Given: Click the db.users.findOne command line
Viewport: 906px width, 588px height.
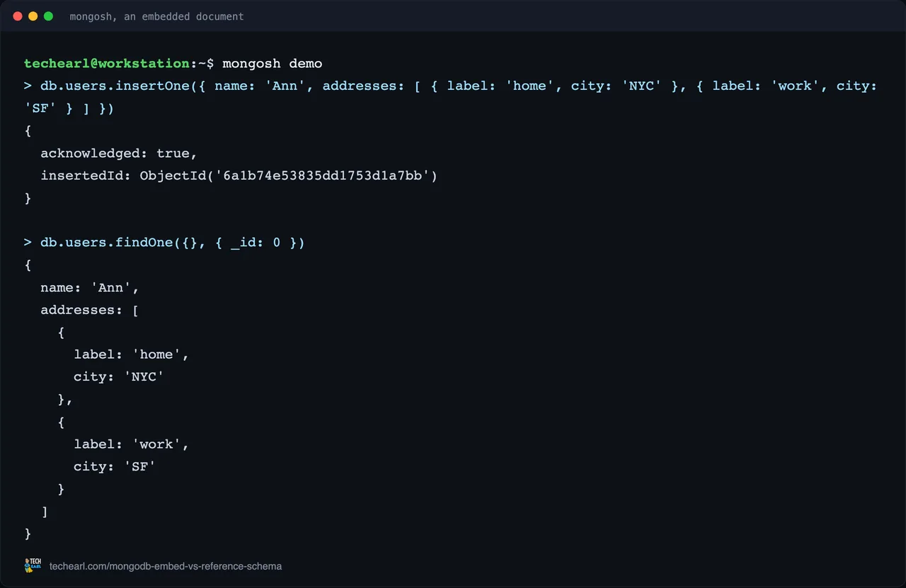Looking at the screenshot, I should [x=164, y=243].
